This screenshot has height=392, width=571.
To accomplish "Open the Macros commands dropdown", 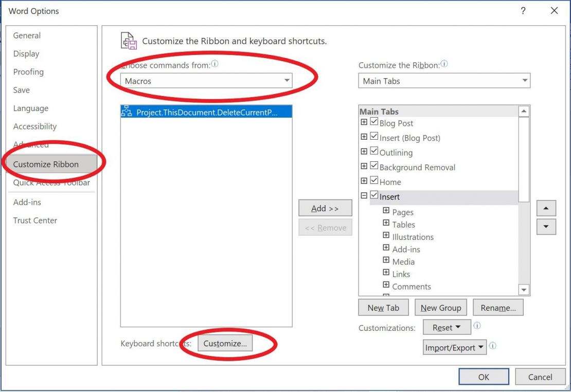I will pos(286,80).
